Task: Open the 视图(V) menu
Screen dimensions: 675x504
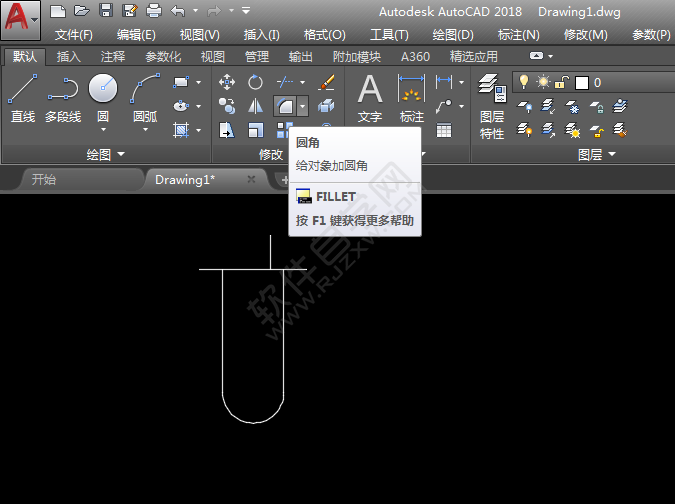Action: pos(199,34)
